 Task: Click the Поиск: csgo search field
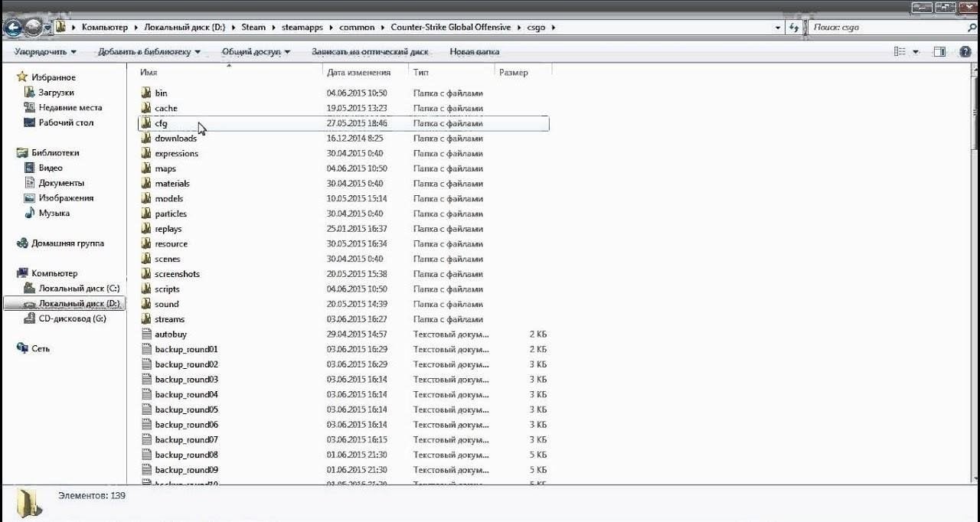888,28
